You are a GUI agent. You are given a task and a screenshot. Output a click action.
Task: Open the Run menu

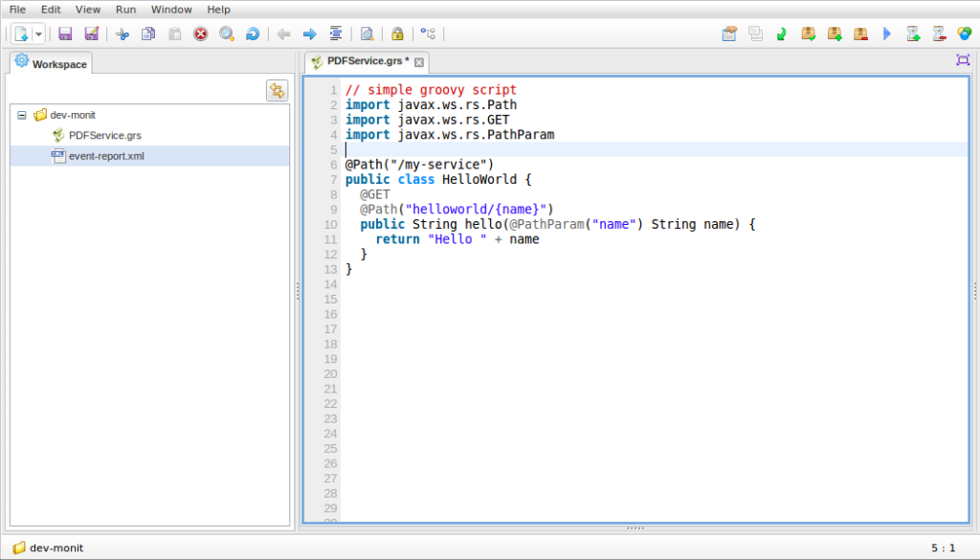(x=124, y=9)
